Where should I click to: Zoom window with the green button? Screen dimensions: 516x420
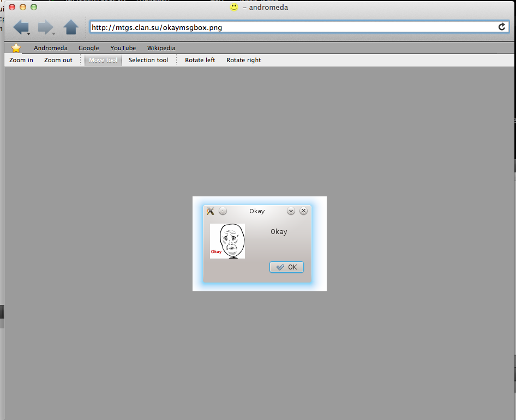click(x=34, y=7)
